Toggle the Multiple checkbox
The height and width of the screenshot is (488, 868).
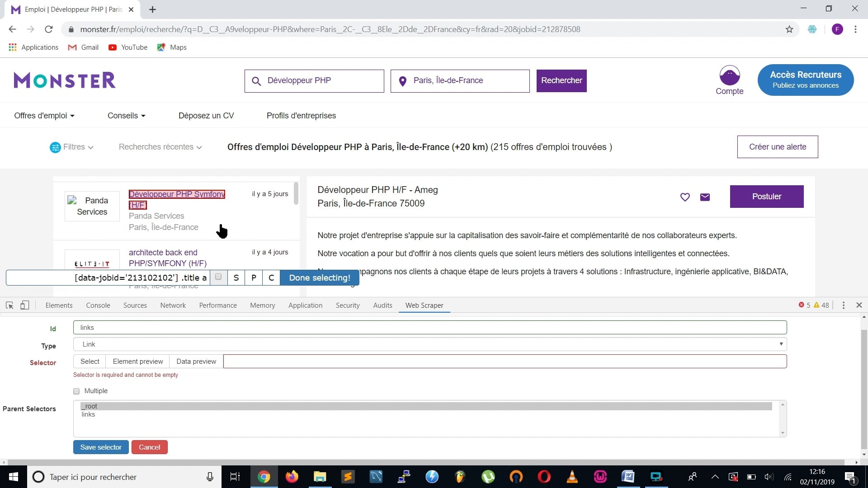click(x=76, y=391)
